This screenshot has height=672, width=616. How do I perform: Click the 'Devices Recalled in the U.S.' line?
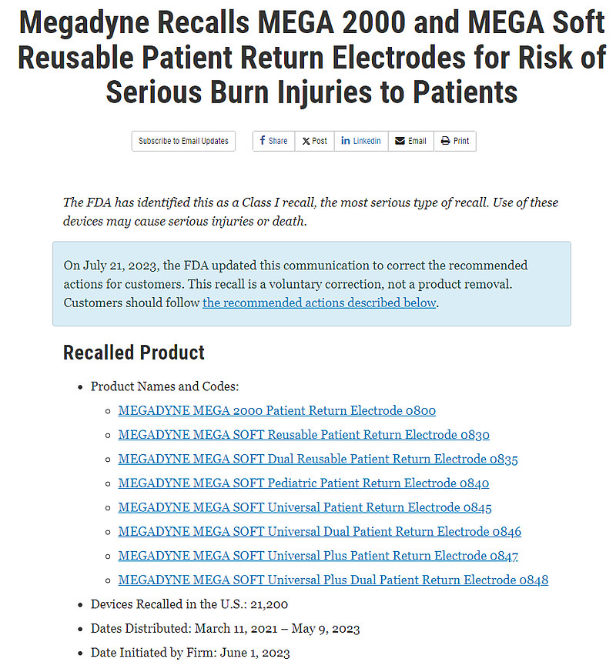(x=189, y=604)
